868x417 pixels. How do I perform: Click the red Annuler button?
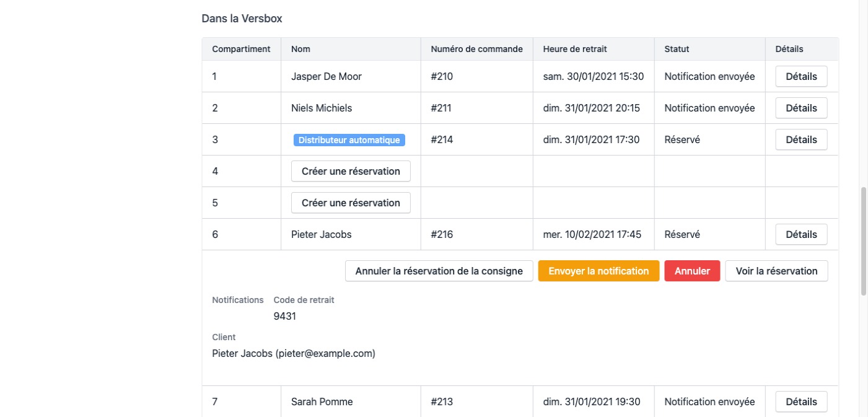[692, 271]
